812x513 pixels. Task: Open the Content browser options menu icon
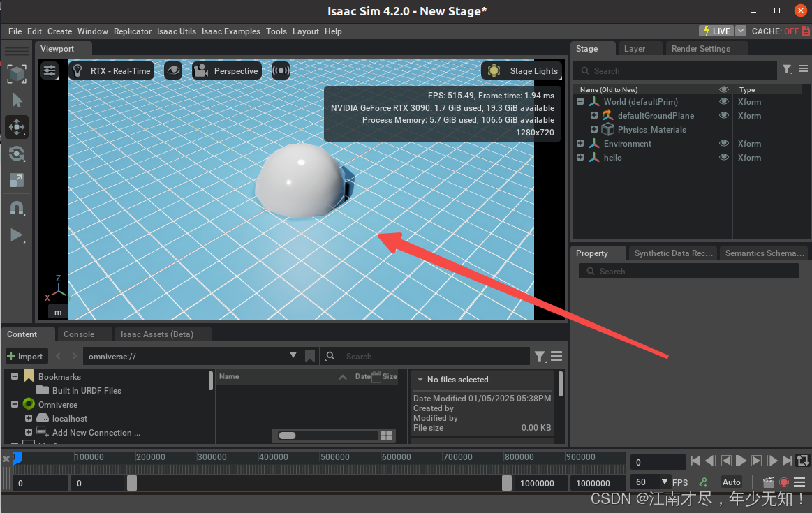coord(556,356)
